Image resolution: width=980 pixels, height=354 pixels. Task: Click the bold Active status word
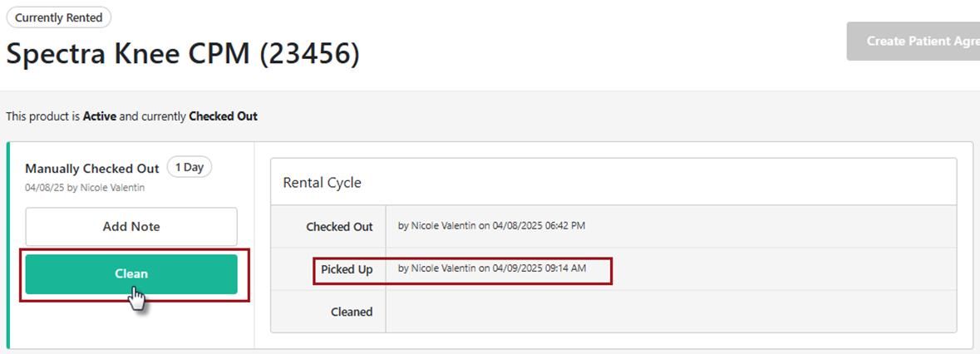[x=99, y=116]
